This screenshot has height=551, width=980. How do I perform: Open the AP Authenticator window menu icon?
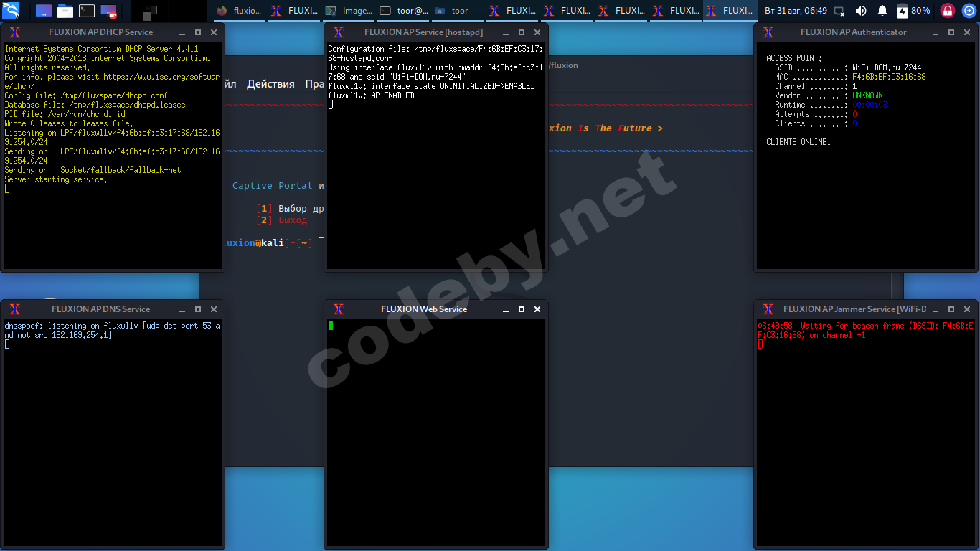[x=768, y=32]
